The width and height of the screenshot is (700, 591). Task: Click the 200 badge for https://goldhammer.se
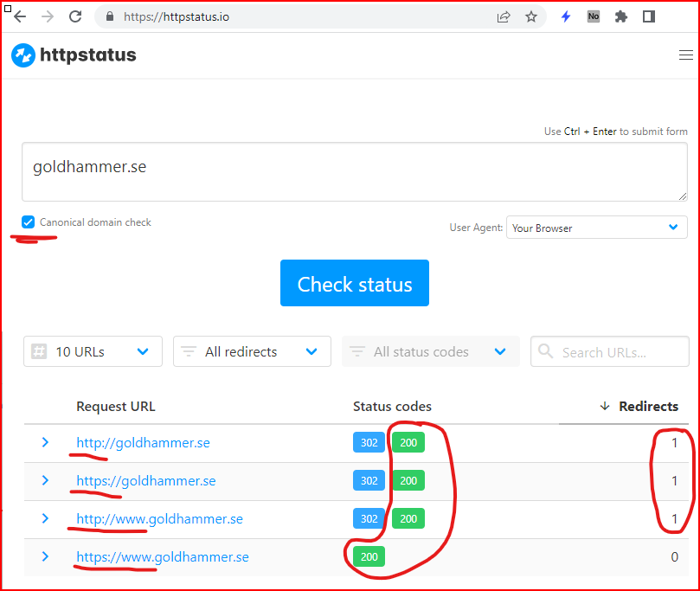coord(408,480)
